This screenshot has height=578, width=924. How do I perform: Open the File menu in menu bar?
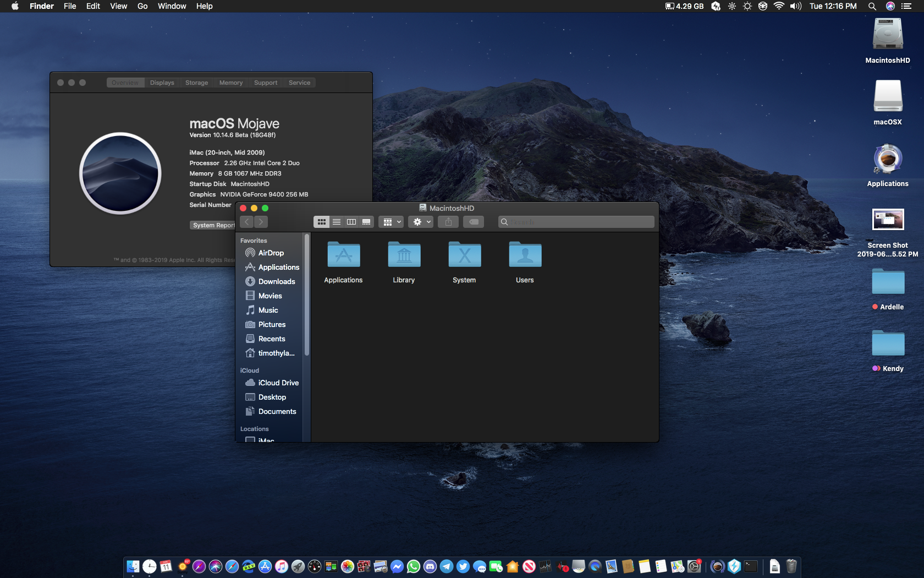70,6
